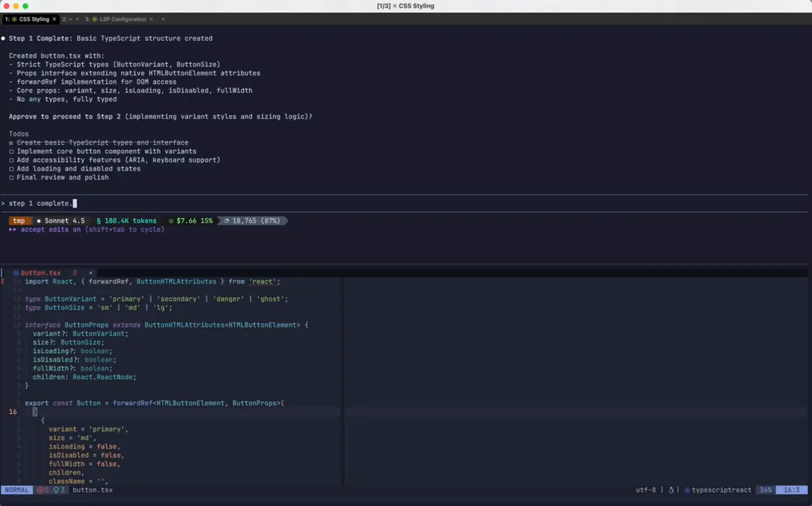Click the 16:3 cursor position indicator
Screen dimensions: 812x506
tap(791, 490)
